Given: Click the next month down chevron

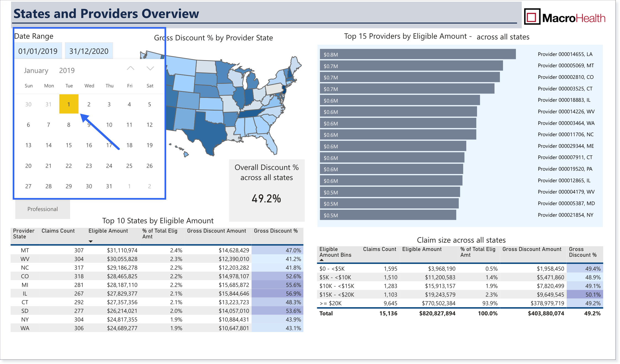Looking at the screenshot, I should pyautogui.click(x=150, y=68).
